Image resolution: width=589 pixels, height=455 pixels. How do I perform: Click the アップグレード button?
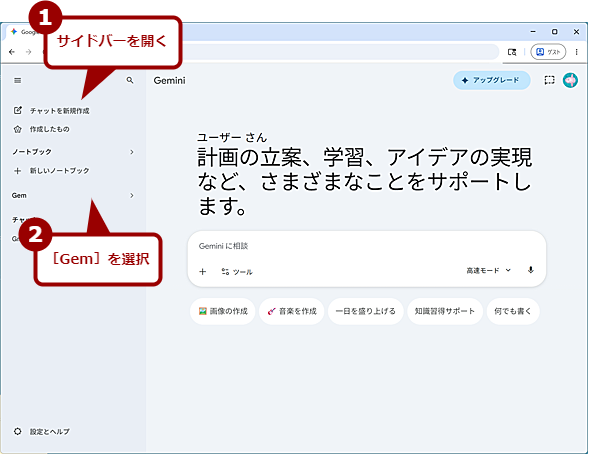tap(492, 80)
